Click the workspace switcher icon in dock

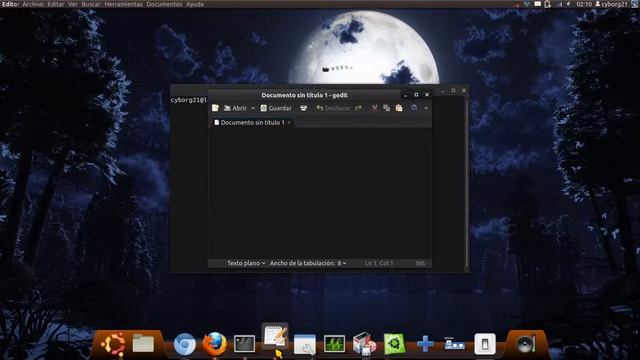pyautogui.click(x=454, y=344)
